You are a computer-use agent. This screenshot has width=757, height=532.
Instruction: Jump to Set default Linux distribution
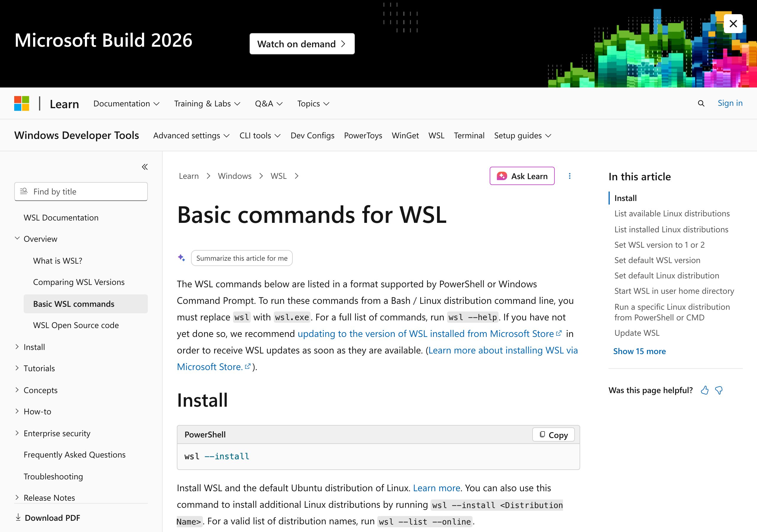(x=667, y=275)
